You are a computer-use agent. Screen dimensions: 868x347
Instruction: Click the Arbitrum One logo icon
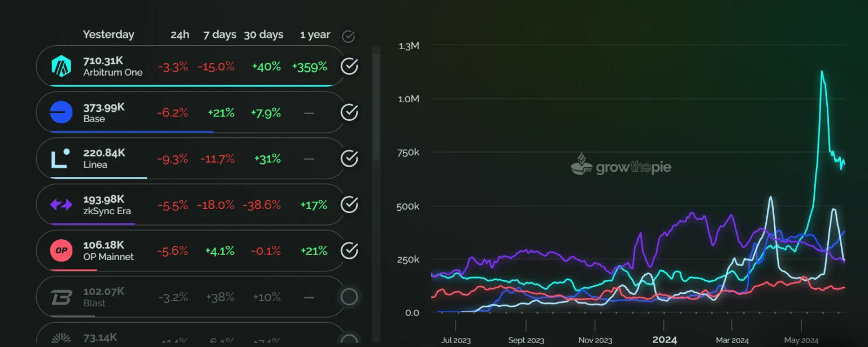tap(61, 66)
